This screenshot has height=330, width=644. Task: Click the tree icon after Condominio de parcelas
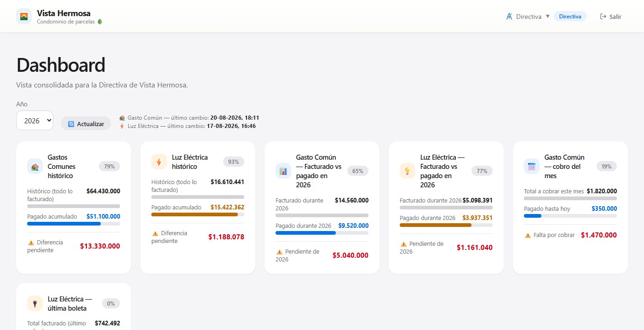coord(100,22)
